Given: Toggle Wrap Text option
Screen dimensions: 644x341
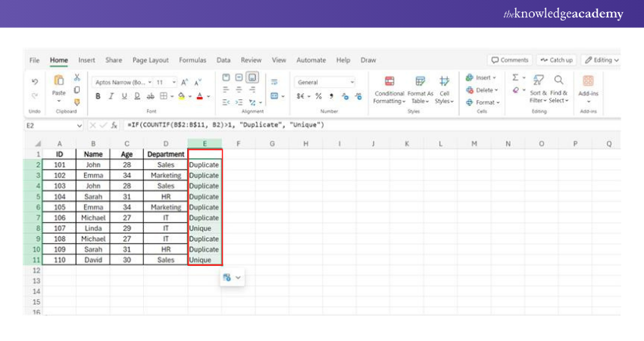Looking at the screenshot, I should coord(275,82).
